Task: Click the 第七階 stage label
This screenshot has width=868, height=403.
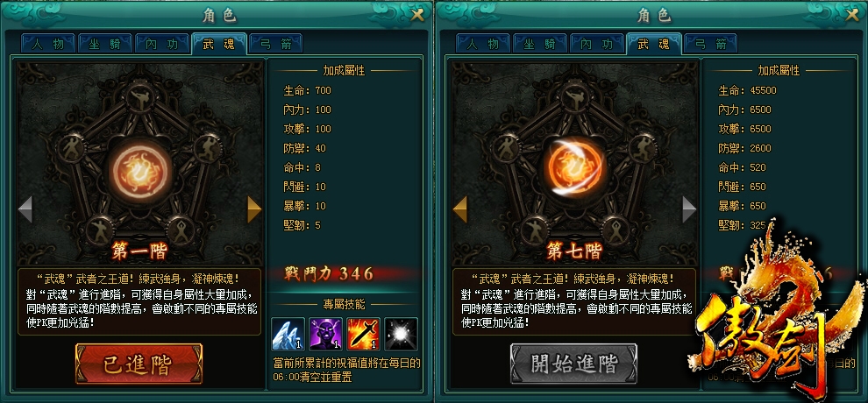Action: 574,251
